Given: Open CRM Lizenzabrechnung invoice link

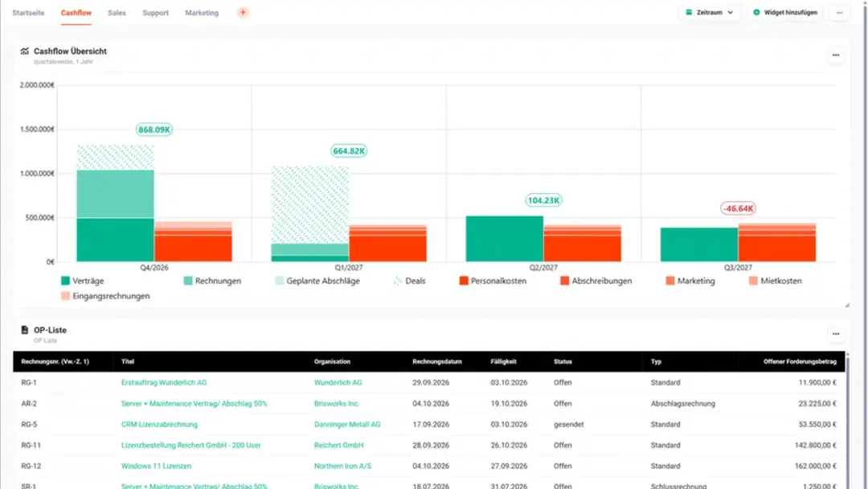Looking at the screenshot, I should coord(159,424).
